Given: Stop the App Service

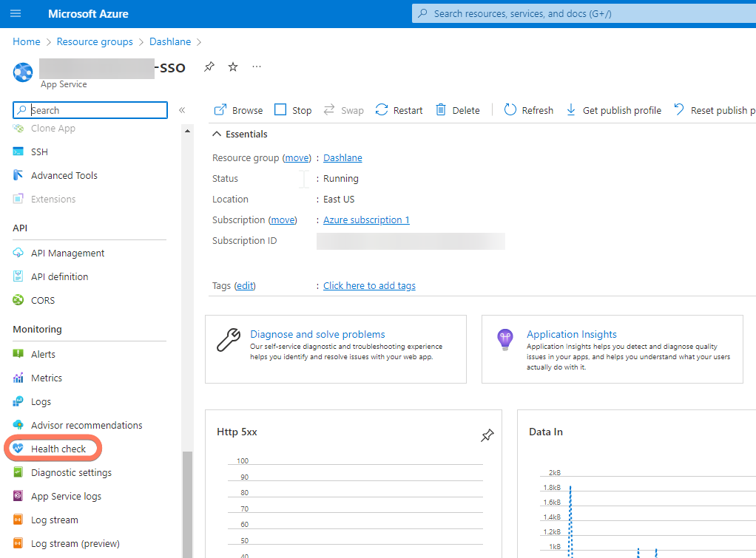Looking at the screenshot, I should (x=293, y=110).
